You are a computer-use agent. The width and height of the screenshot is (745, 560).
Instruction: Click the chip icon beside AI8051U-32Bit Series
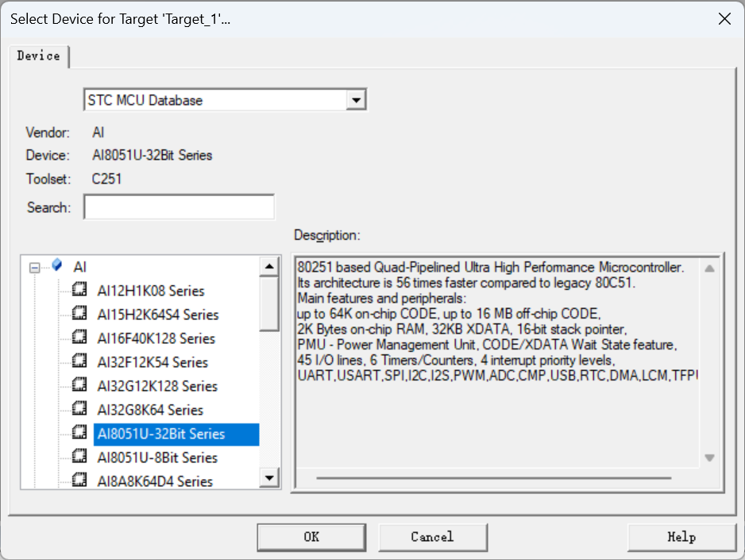(79, 432)
